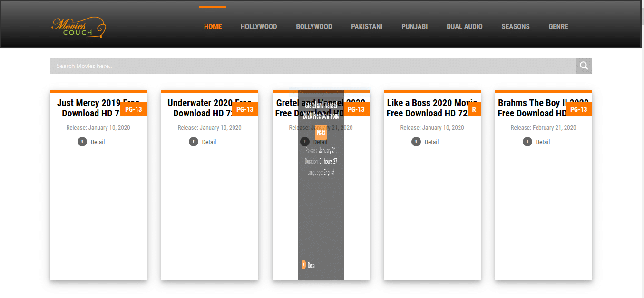Click the Release: February 21, 2020 text
644x298 pixels.
coord(544,128)
